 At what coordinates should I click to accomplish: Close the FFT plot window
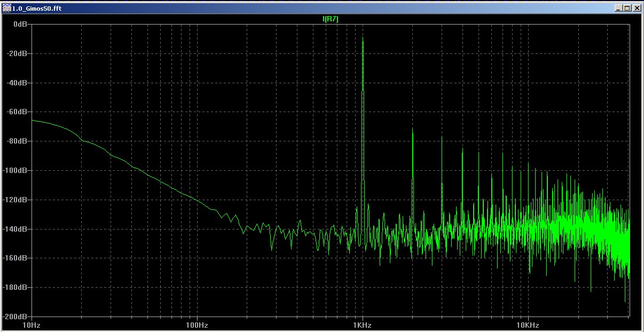pos(637,9)
